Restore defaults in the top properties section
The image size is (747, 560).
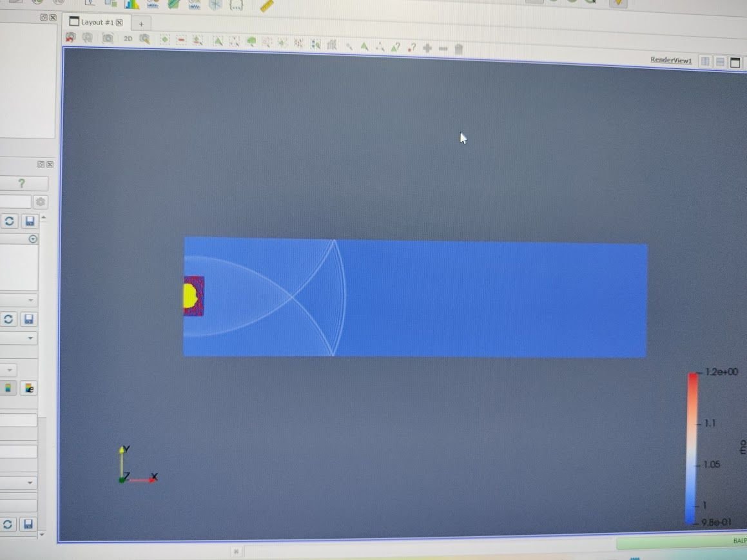tap(9, 221)
